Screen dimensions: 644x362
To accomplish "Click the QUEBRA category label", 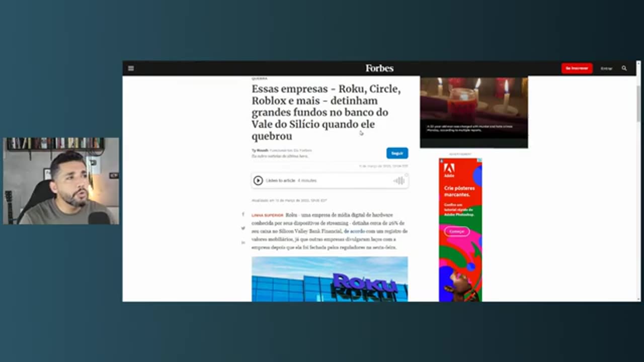I will tap(260, 79).
